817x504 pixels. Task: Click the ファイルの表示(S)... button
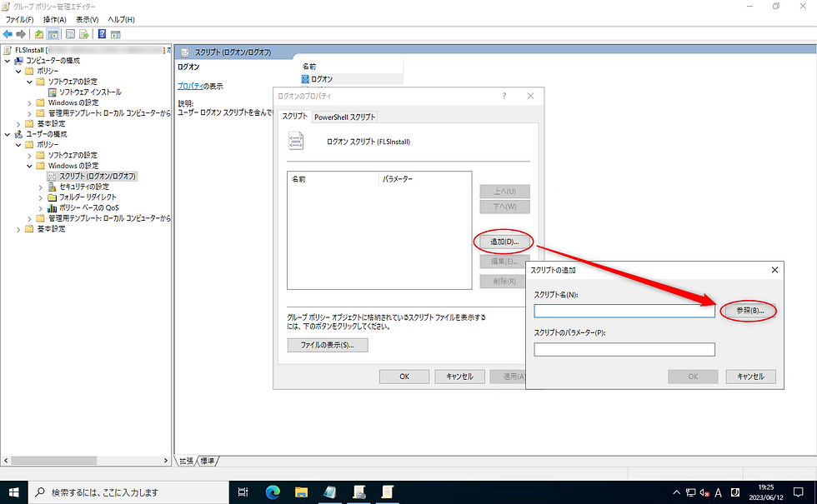(x=327, y=345)
